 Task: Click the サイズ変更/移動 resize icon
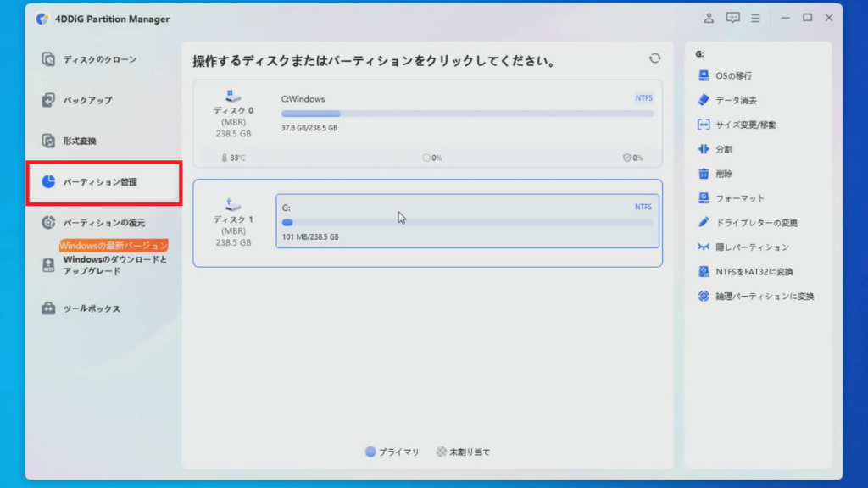click(703, 125)
